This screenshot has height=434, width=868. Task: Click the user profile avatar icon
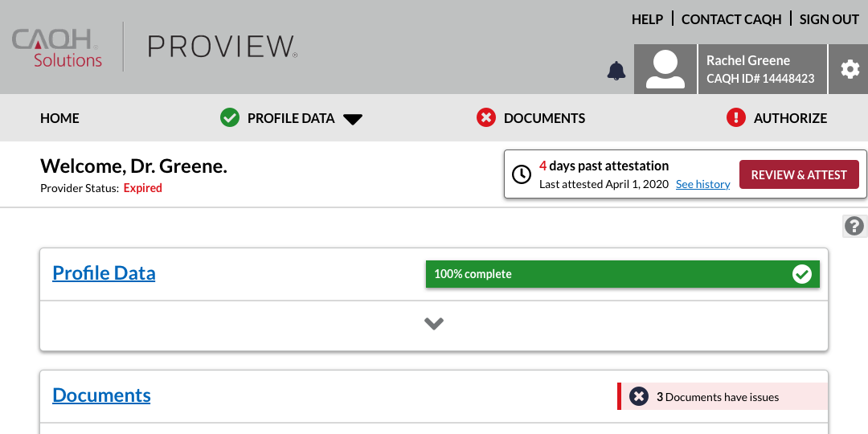665,69
